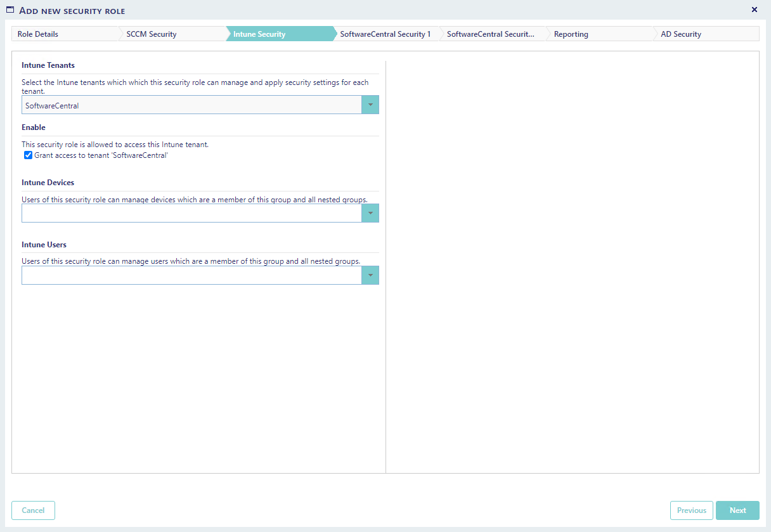Click inside the Intune Users group field
This screenshot has height=532, width=771.
pyautogui.click(x=191, y=275)
